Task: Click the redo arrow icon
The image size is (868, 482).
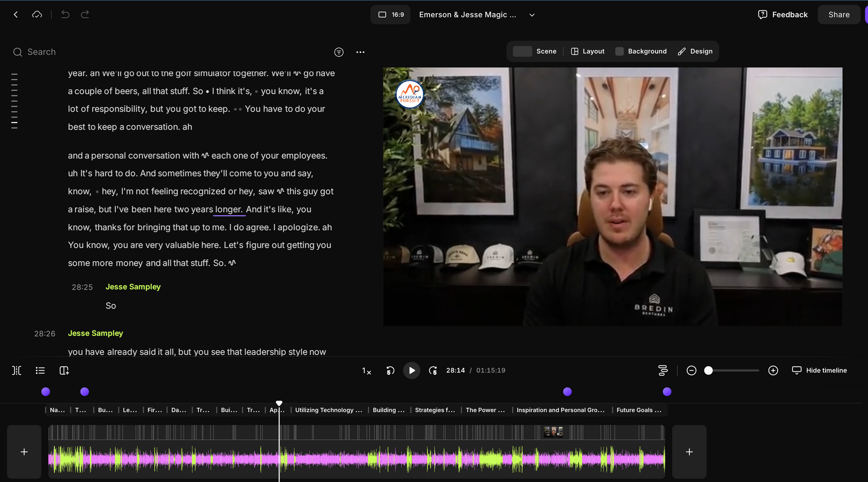Action: (85, 14)
